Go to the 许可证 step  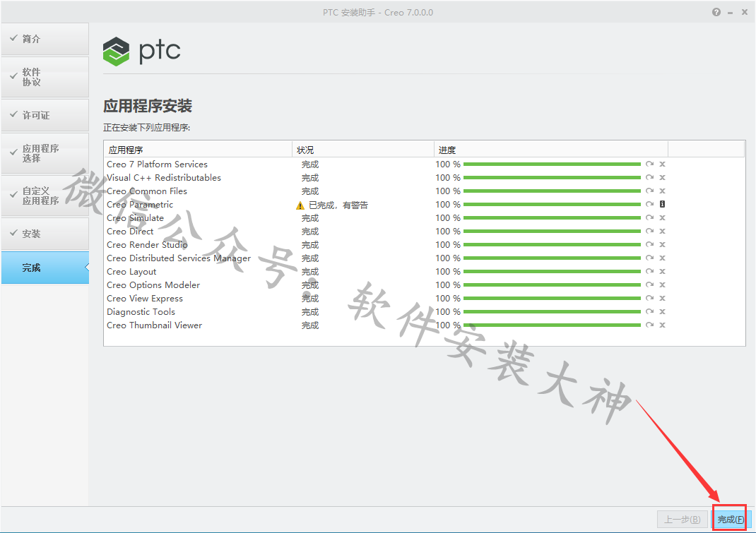coord(45,115)
